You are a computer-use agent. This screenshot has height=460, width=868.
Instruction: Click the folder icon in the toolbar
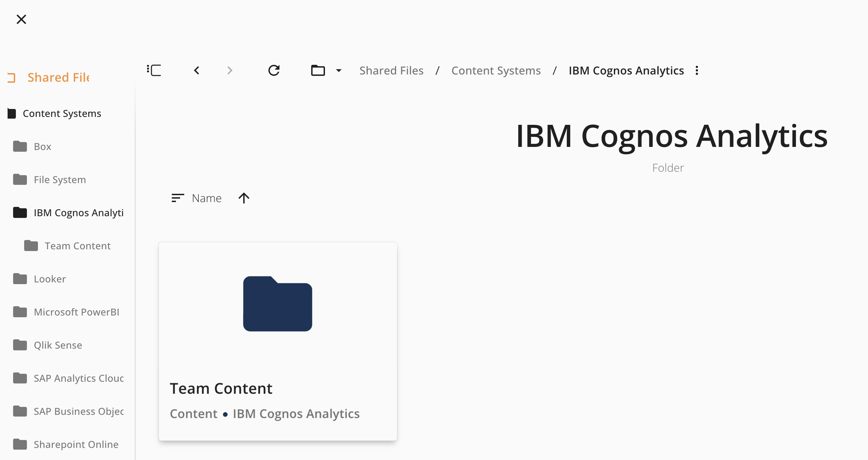coord(318,70)
